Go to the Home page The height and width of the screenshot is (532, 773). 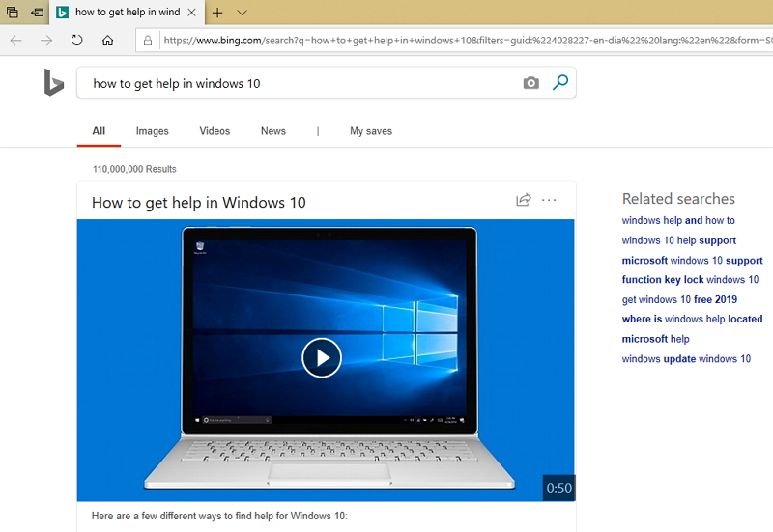point(107,40)
